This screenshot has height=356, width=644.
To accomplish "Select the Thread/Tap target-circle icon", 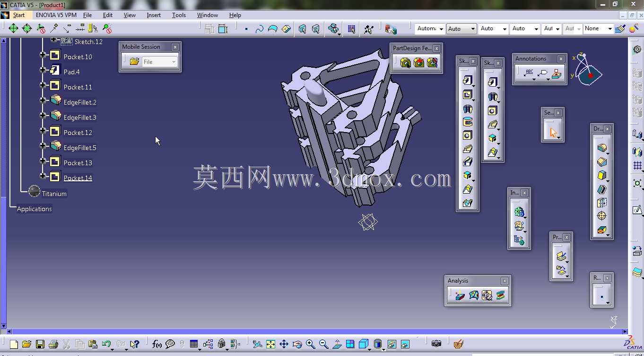I will coord(601,216).
